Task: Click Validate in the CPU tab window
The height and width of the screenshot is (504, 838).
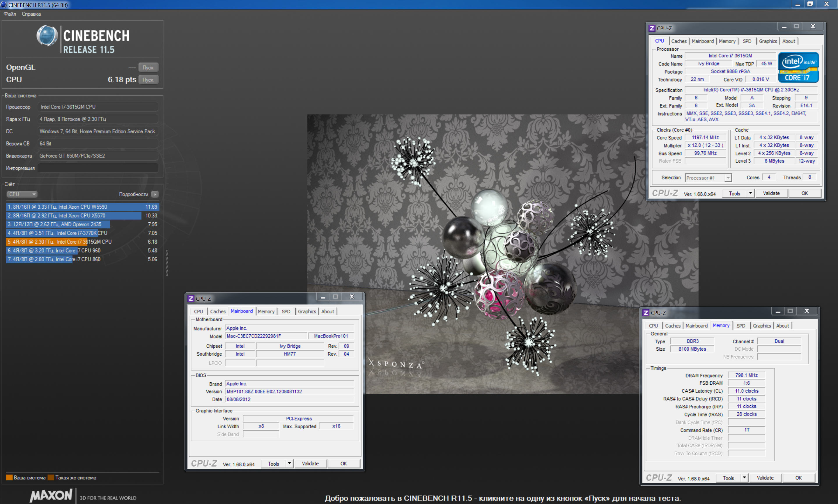Action: pyautogui.click(x=771, y=193)
